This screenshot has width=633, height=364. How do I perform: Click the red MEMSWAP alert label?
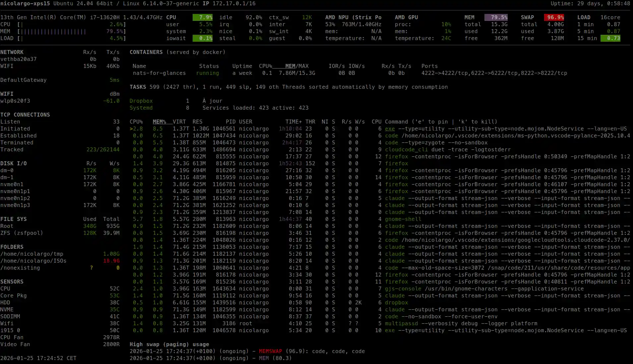click(270, 351)
